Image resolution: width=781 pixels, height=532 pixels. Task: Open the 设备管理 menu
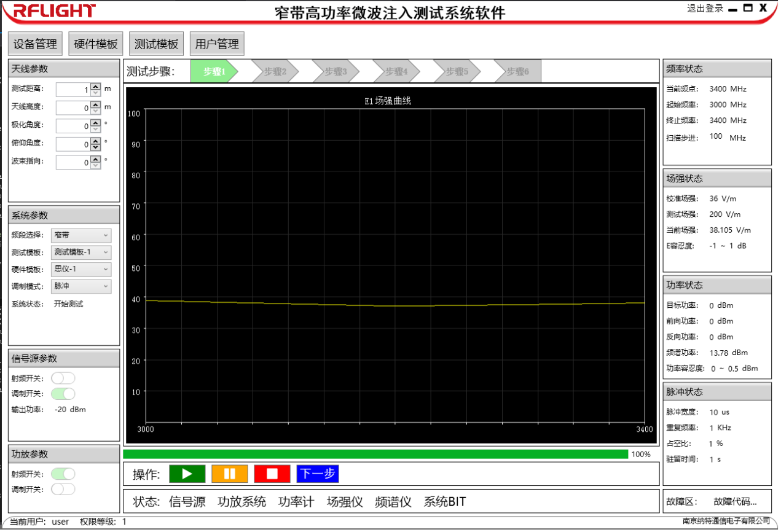(x=36, y=44)
